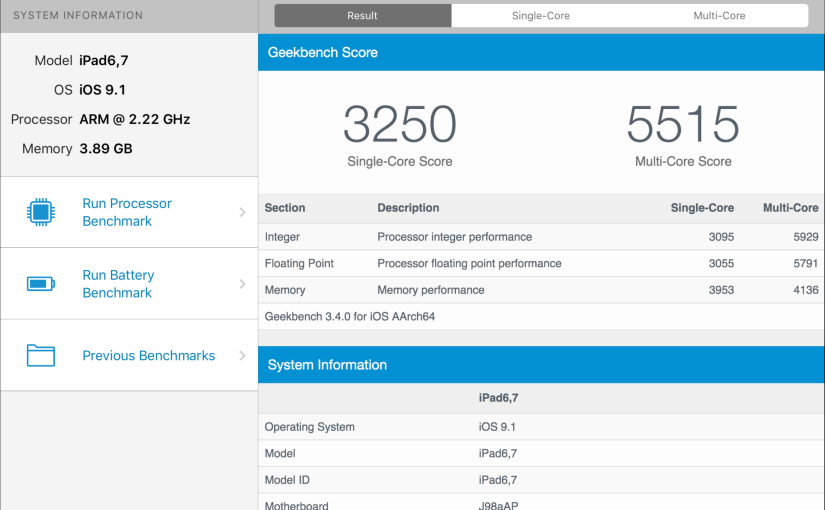Image resolution: width=825 pixels, height=510 pixels.
Task: Click the Previous Benchmarks folder icon
Action: pyautogui.click(x=41, y=355)
